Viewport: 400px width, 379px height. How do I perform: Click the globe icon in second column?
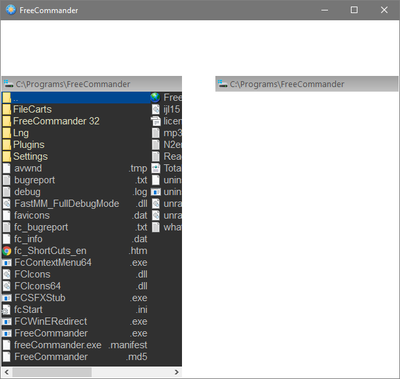pyautogui.click(x=155, y=98)
